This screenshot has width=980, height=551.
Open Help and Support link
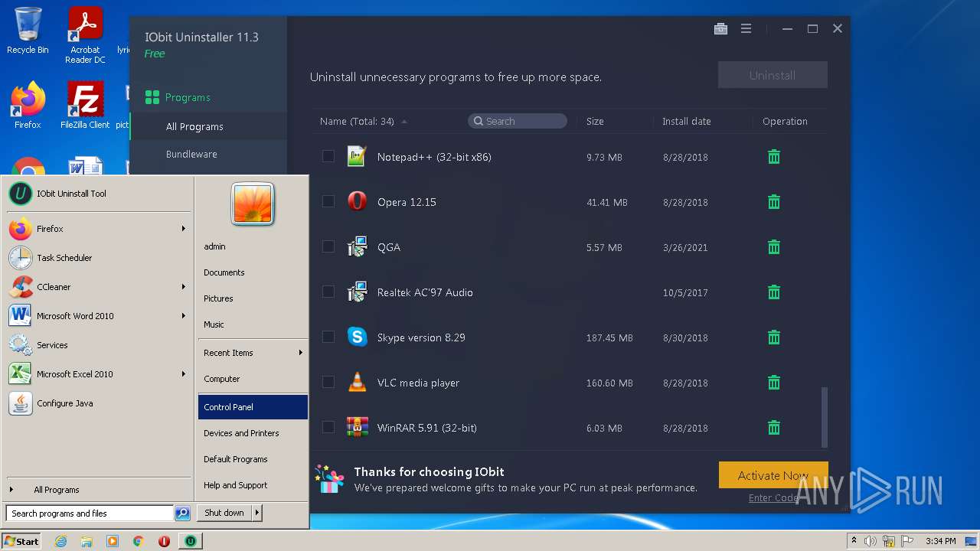click(253, 485)
